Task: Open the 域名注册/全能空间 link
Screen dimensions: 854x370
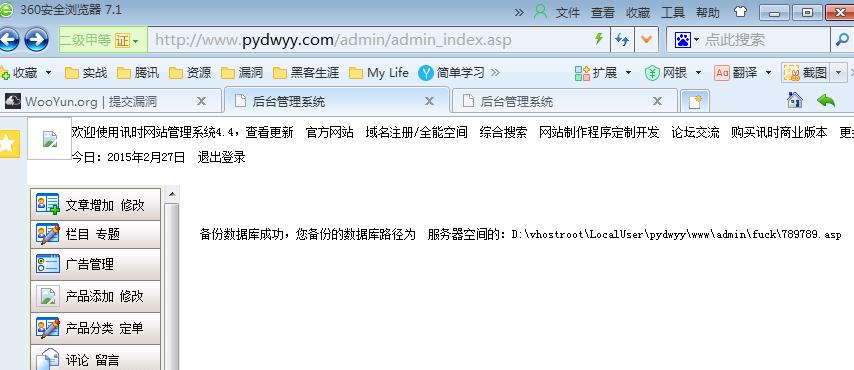Action: (417, 132)
